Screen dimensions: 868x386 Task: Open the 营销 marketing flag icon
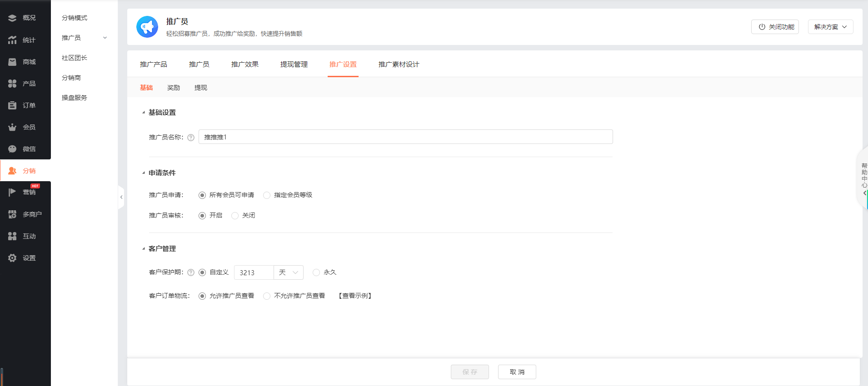tap(12, 192)
